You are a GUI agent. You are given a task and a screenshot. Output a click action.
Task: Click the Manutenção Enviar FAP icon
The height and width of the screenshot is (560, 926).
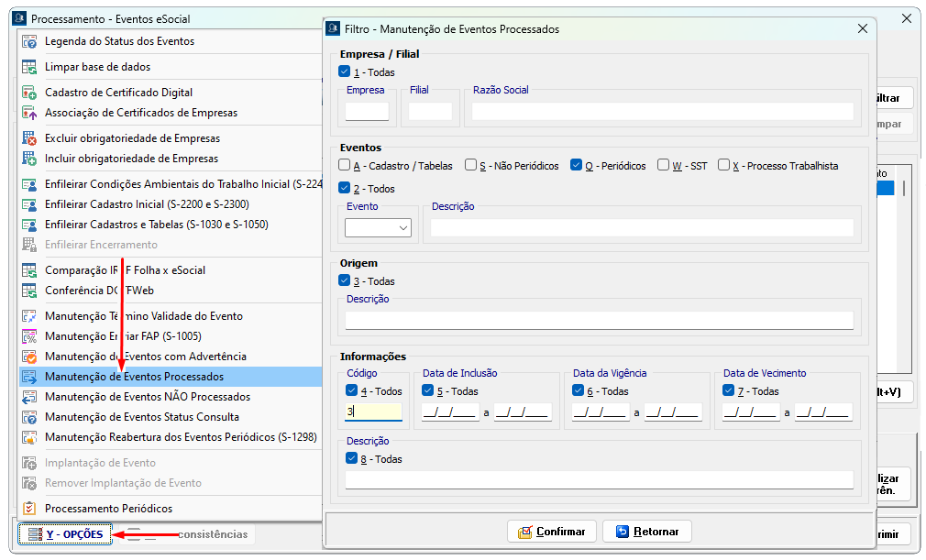29,336
